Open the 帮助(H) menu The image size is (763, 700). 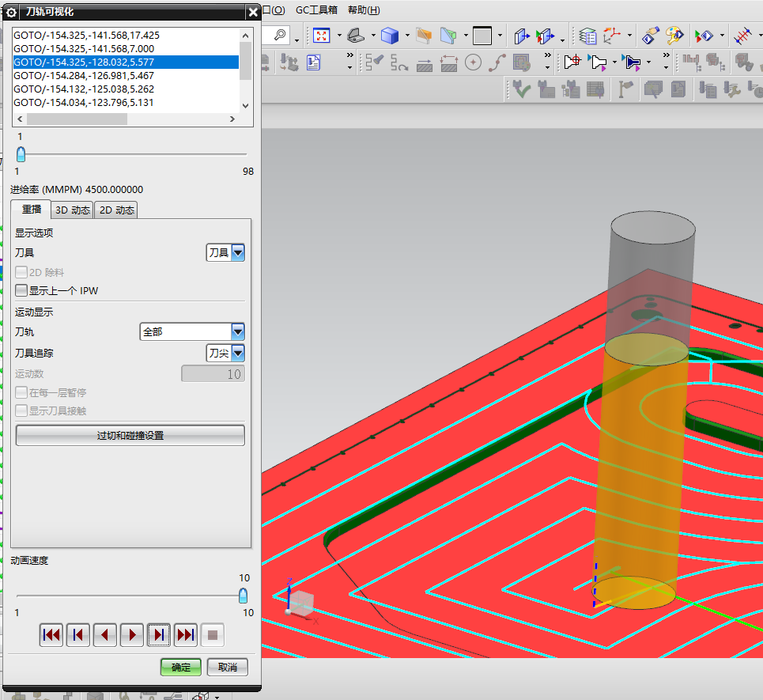click(x=364, y=10)
